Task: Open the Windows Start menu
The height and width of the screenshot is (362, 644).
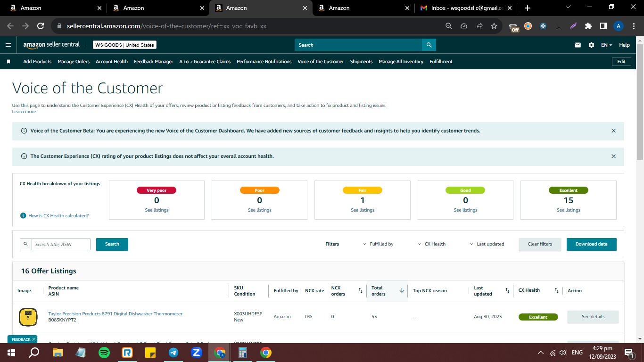Action: [11, 353]
